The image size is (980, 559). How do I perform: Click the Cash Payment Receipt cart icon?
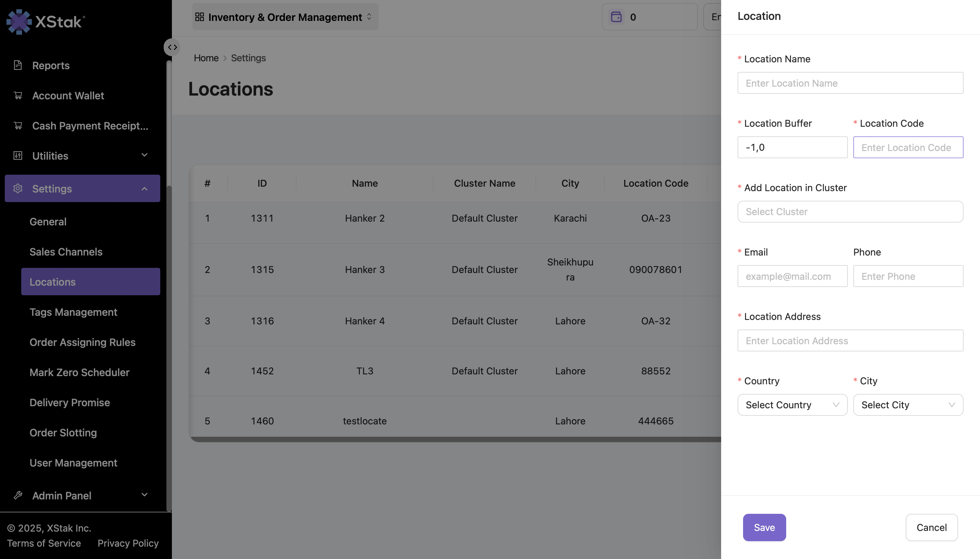tap(18, 126)
